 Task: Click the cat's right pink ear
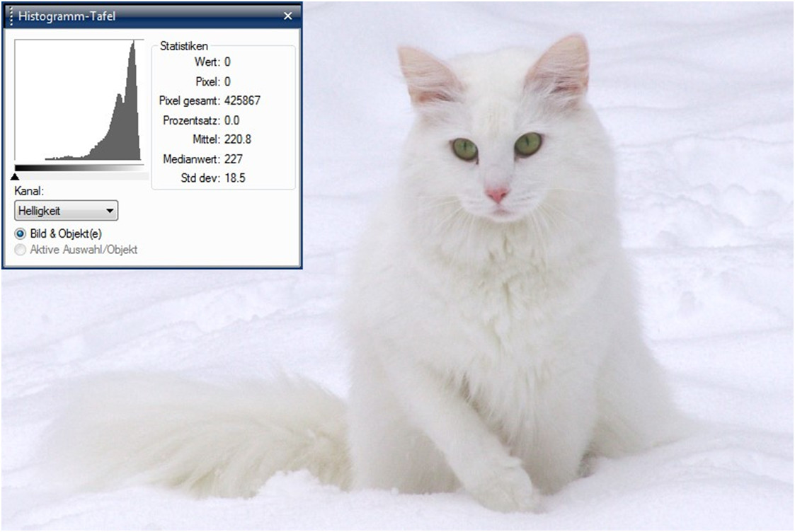(x=561, y=67)
